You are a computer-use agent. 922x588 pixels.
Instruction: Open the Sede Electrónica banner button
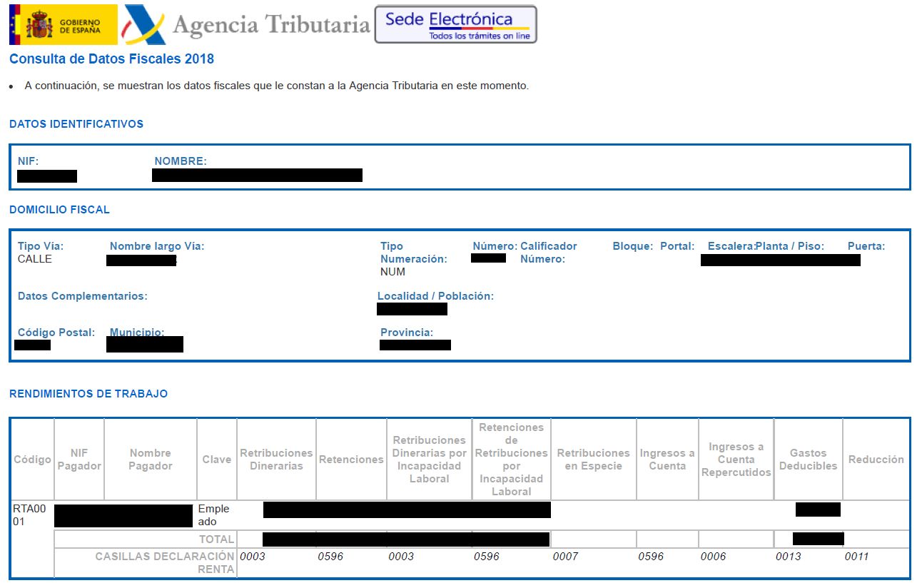tap(456, 24)
